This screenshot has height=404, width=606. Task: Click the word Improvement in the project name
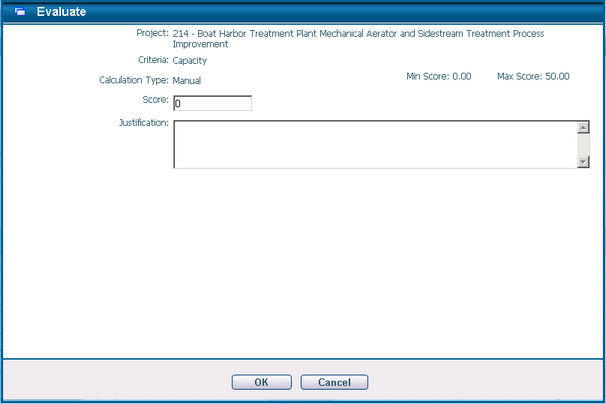(x=201, y=45)
